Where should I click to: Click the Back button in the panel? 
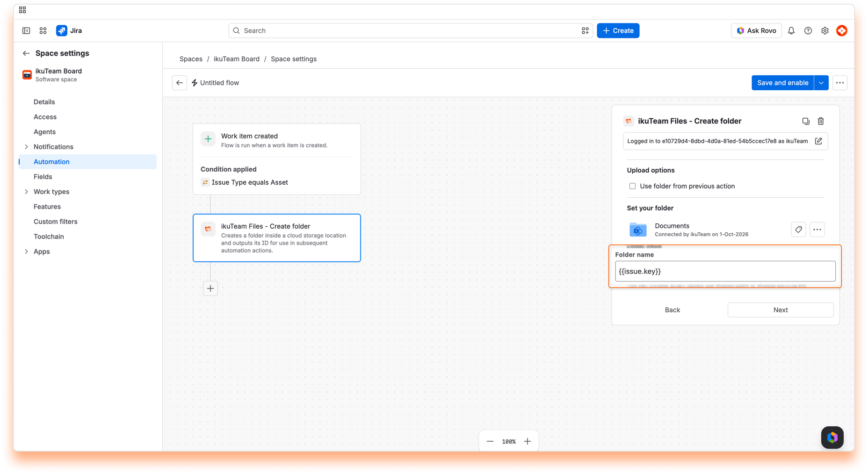click(x=672, y=310)
